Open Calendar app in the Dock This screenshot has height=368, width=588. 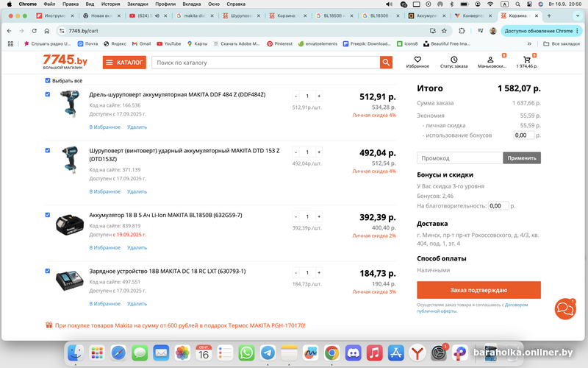pos(204,353)
